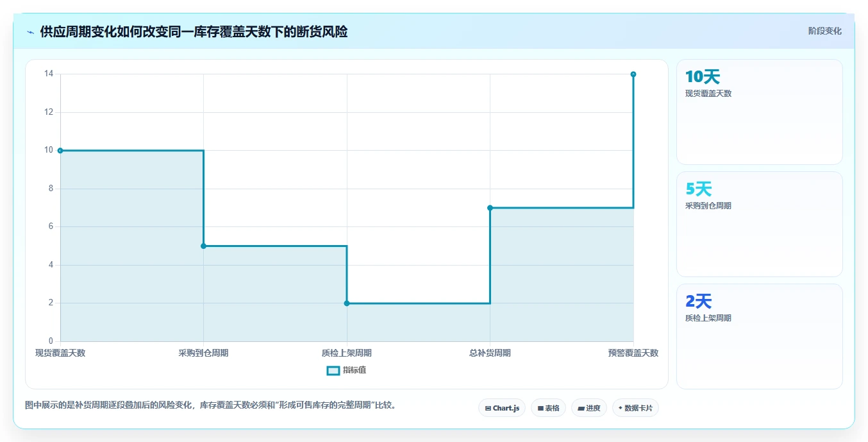868x442 pixels.
Task: Click the lightning icon beside the title
Action: pos(30,32)
